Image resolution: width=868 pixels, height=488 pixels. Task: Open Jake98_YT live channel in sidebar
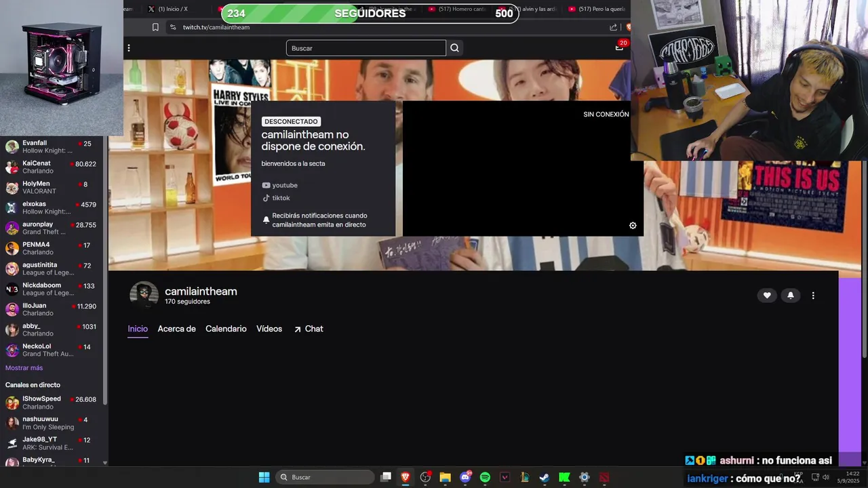[x=51, y=443]
